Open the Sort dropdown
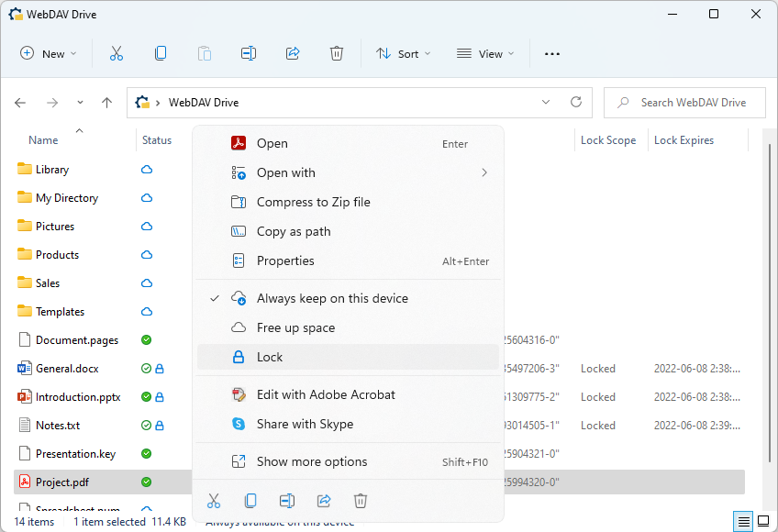The width and height of the screenshot is (778, 532). coord(403,53)
